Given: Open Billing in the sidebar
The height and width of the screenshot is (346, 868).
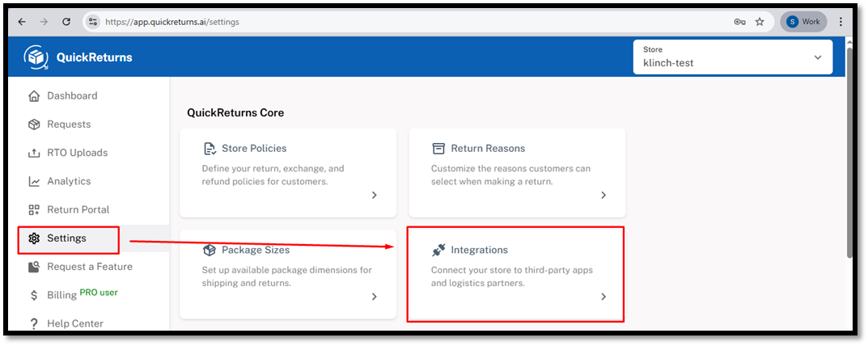Looking at the screenshot, I should pyautogui.click(x=61, y=295).
